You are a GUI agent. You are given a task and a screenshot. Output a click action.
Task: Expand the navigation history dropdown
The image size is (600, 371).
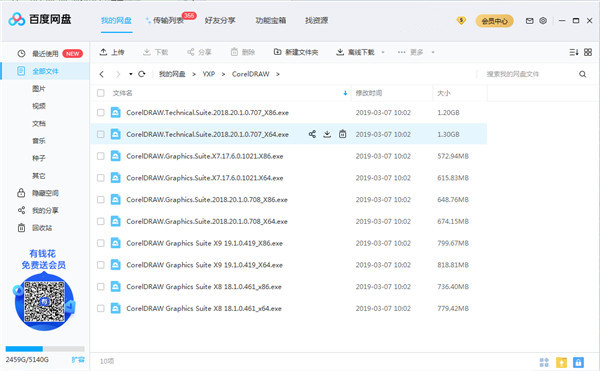tap(130, 74)
